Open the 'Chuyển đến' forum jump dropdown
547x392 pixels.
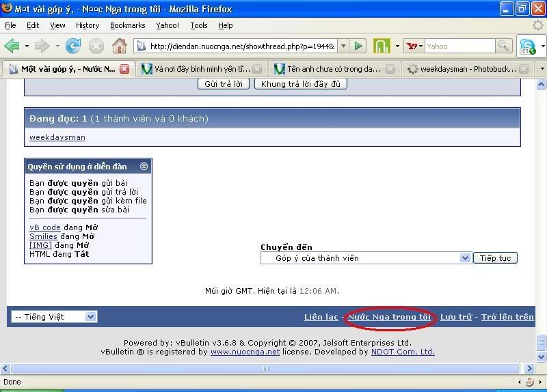point(465,258)
